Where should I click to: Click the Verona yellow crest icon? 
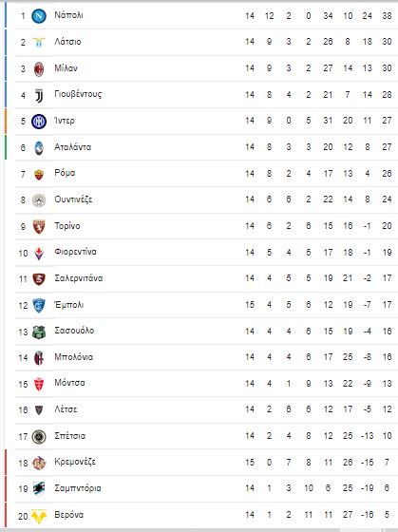pos(39,515)
